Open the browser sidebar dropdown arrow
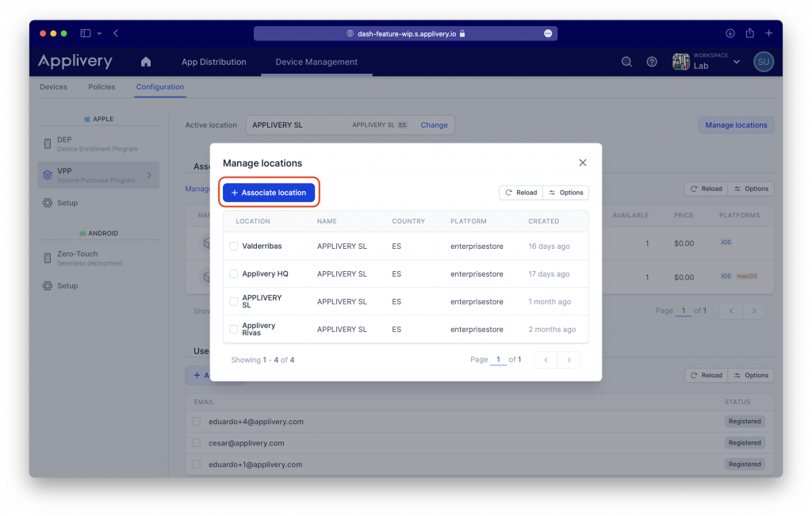Image resolution: width=812 pixels, height=516 pixels. click(99, 33)
